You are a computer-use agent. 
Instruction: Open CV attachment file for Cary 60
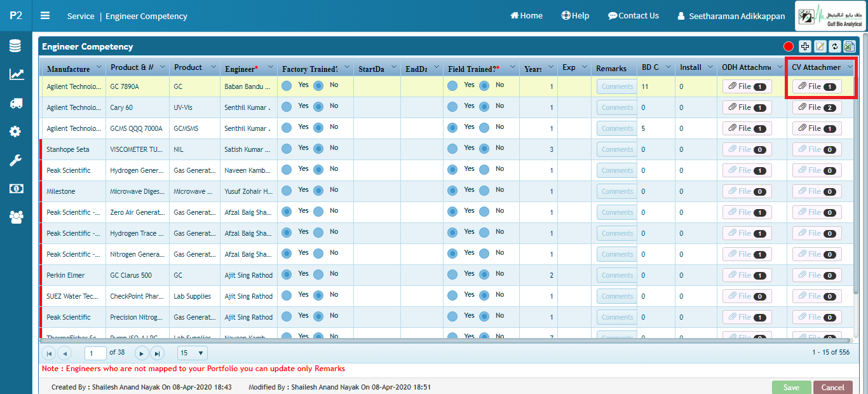coord(817,107)
